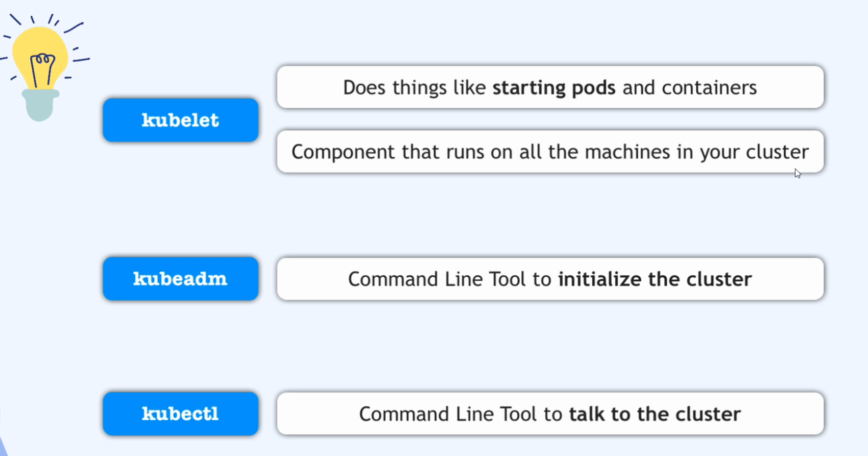Click the bold 'talk to the cluster' text
The image size is (868, 456).
655,414
